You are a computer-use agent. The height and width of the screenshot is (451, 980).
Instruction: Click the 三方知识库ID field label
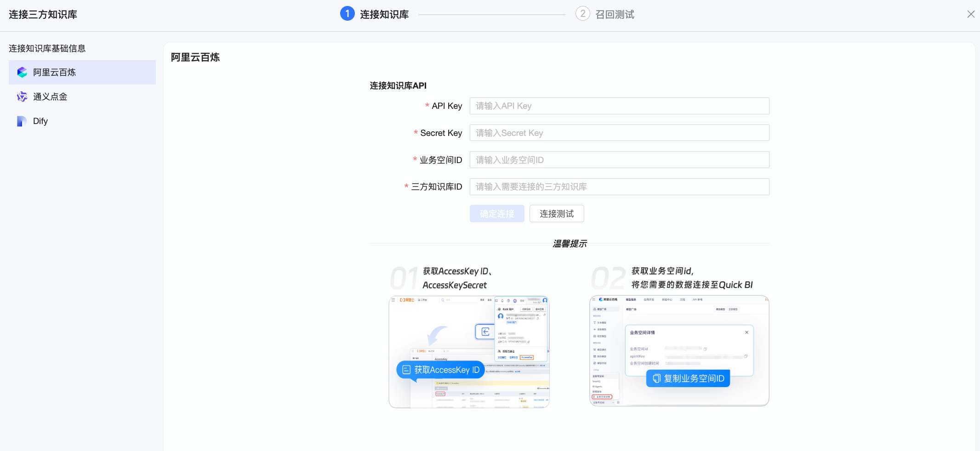click(x=437, y=187)
